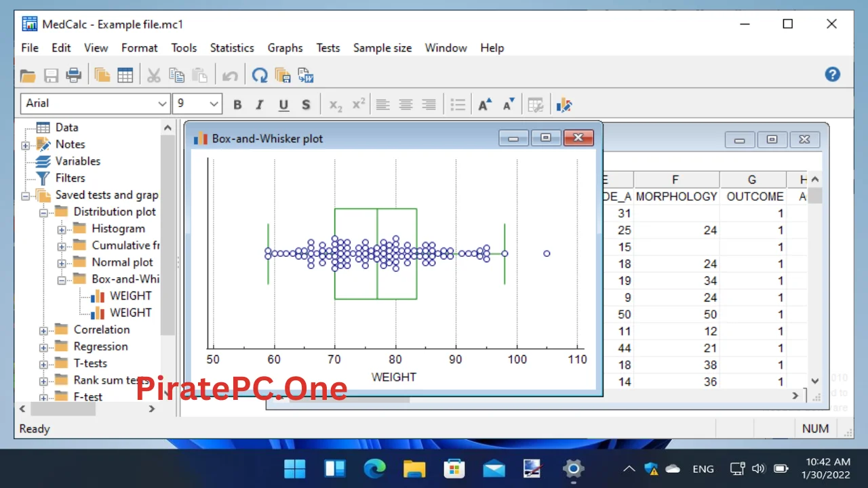
Task: Increase font size with larger A icon
Action: click(x=485, y=104)
